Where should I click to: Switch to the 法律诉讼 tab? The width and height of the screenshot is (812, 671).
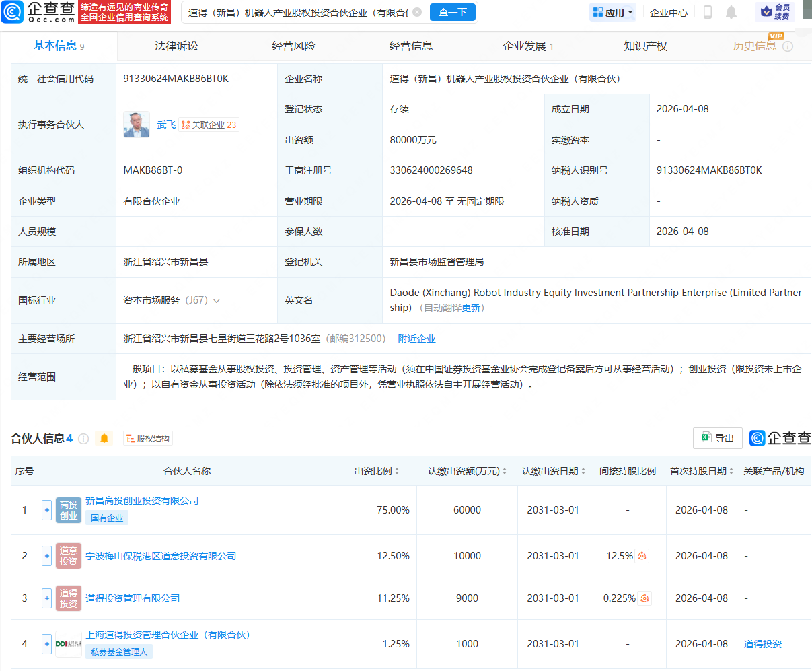[x=176, y=46]
